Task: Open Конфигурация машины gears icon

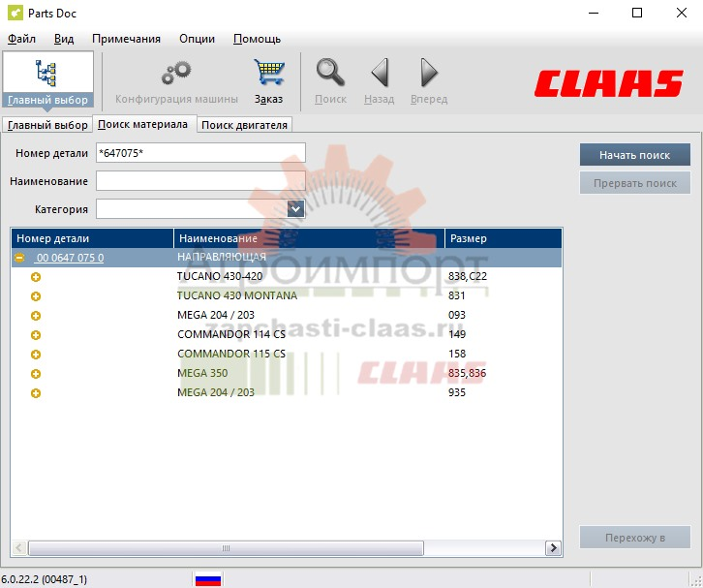Action: point(176,73)
